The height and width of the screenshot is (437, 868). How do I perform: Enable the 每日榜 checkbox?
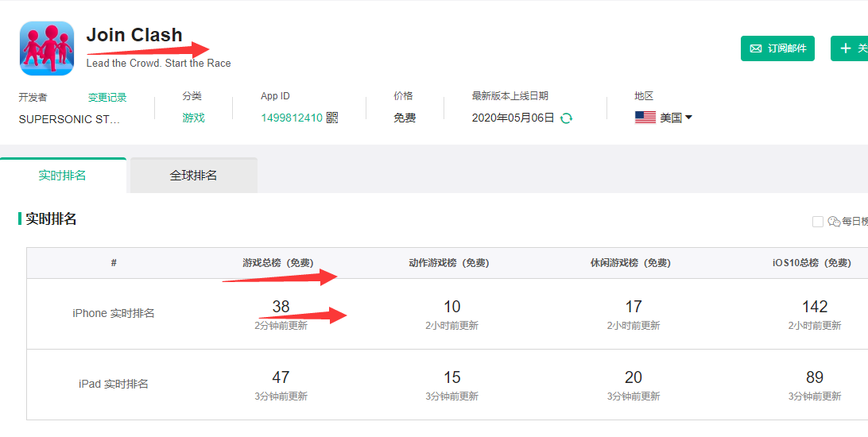click(x=818, y=222)
